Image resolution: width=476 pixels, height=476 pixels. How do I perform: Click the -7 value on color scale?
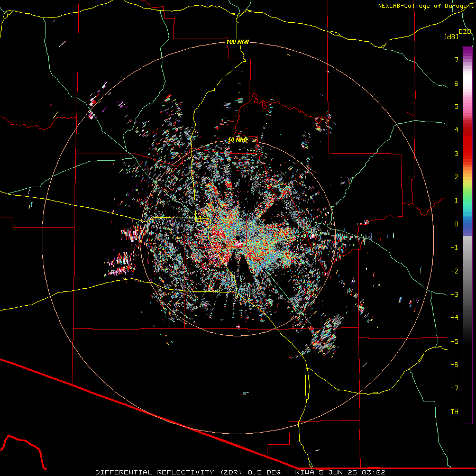[x=454, y=388]
